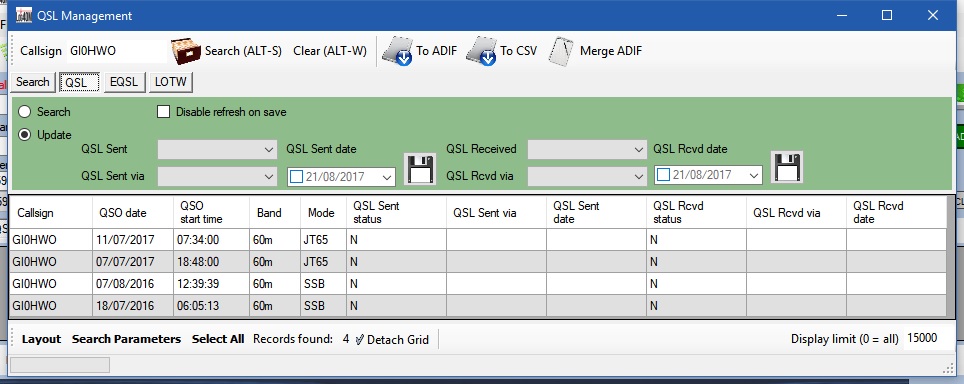Click Select All

point(218,339)
